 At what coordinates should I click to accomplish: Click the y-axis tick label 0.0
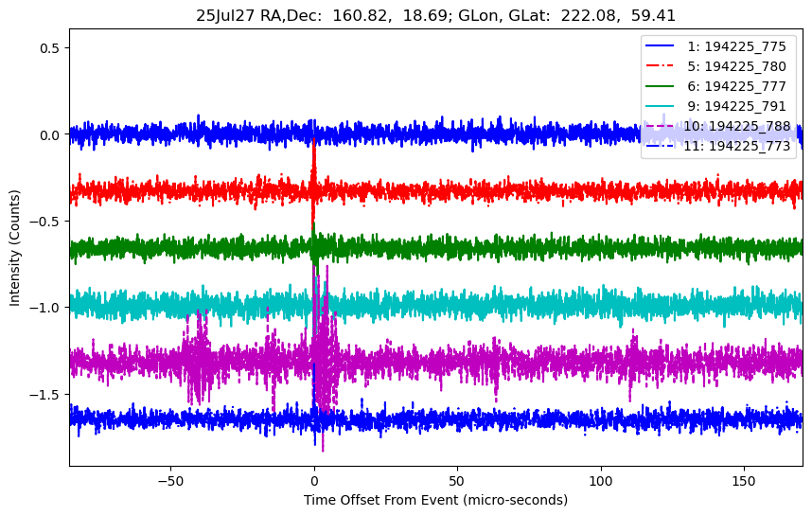(x=51, y=134)
